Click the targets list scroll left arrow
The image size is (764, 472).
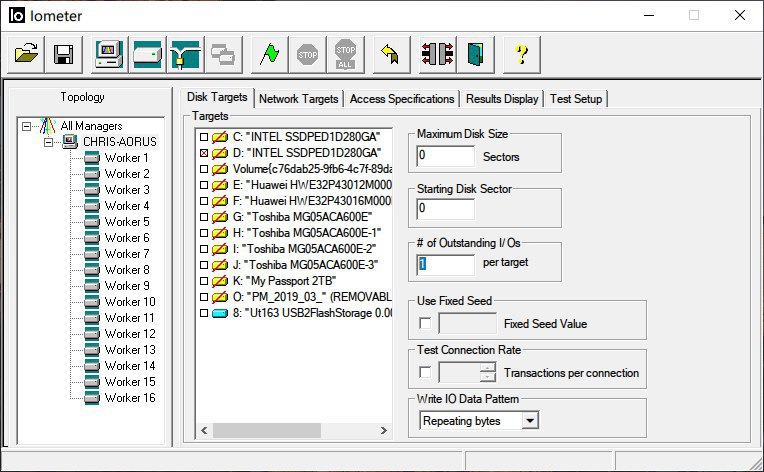click(x=204, y=430)
